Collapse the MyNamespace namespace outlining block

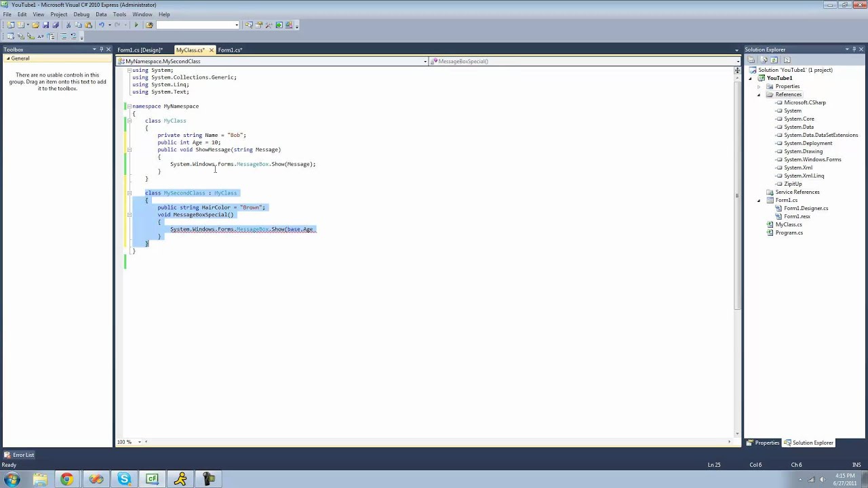[x=129, y=106]
